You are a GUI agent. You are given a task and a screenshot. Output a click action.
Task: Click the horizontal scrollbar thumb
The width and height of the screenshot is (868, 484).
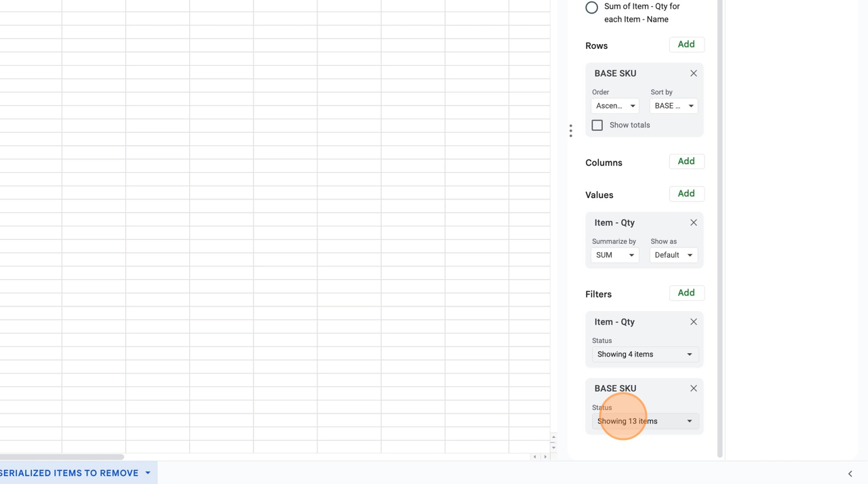(x=61, y=457)
